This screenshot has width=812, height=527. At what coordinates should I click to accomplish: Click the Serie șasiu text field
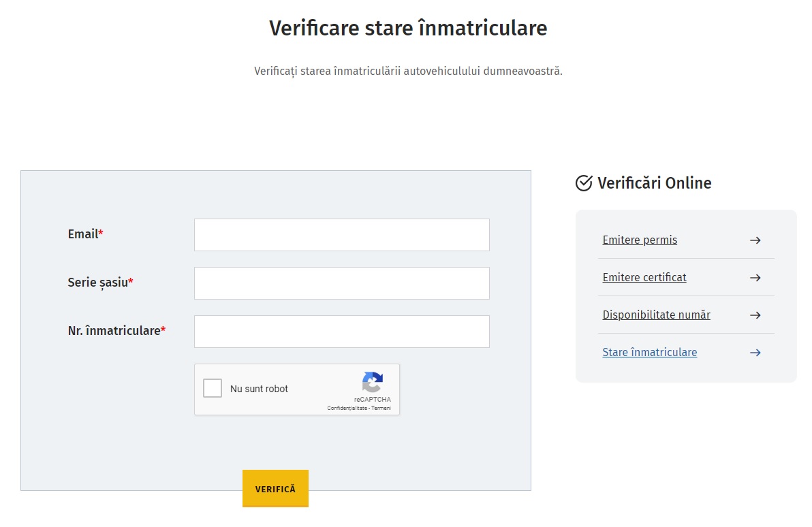[341, 283]
